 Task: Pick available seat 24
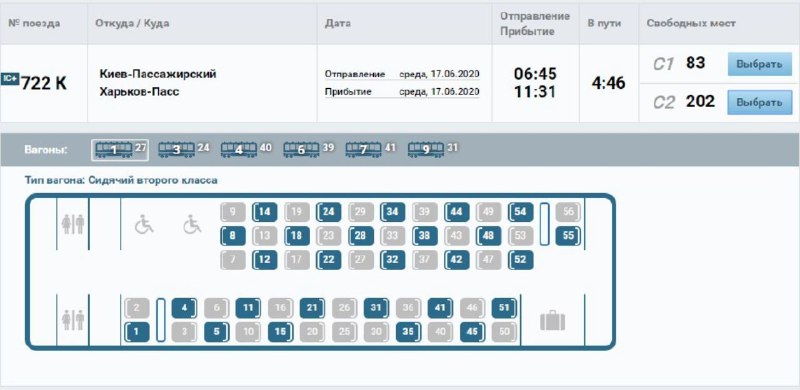[329, 212]
